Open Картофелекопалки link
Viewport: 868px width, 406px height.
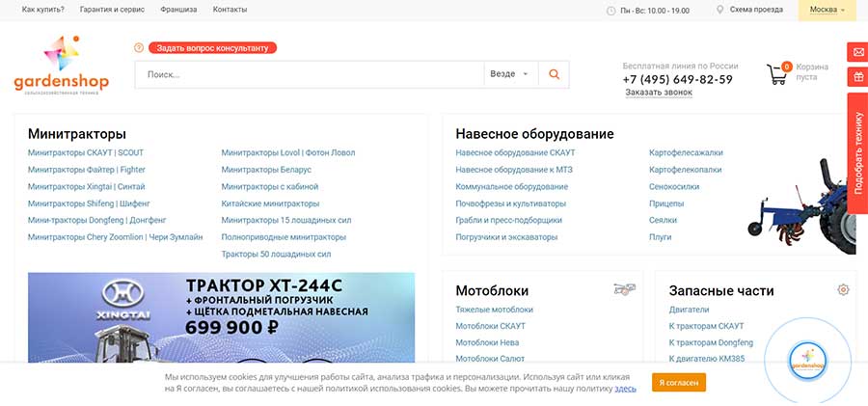686,170
